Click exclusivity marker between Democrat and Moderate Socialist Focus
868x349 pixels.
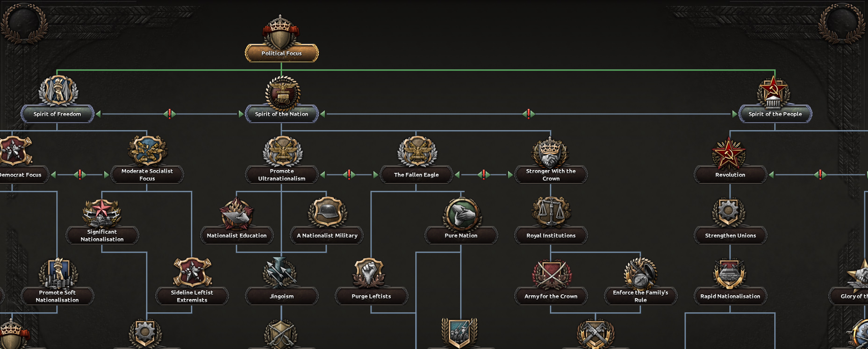click(x=80, y=175)
